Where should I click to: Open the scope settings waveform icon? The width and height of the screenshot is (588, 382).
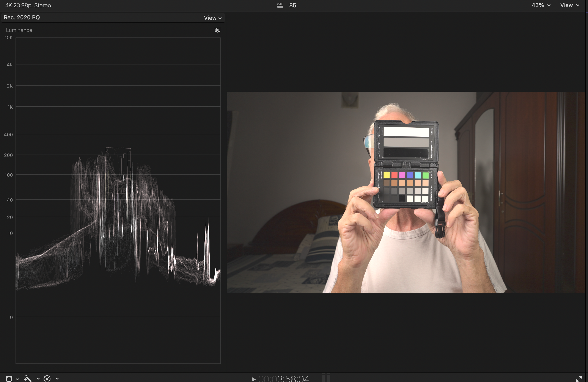(x=217, y=30)
